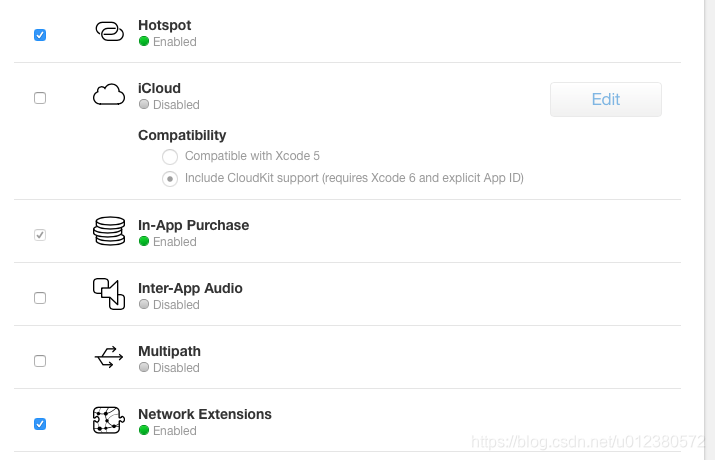Click the Multipath heading text
The width and height of the screenshot is (715, 460).
(x=169, y=351)
